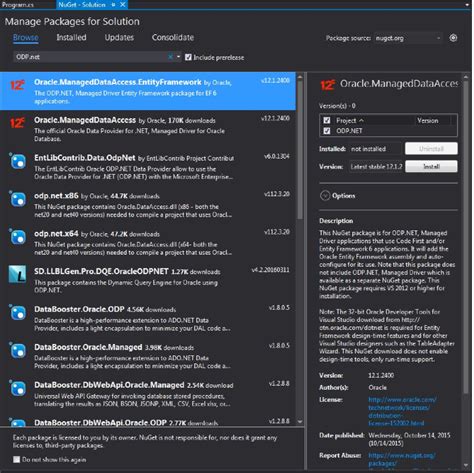The image size is (474, 473).
Task: Click DataBooster.DbWebApi.Oracle.Managed package icon
Action: click(18, 388)
